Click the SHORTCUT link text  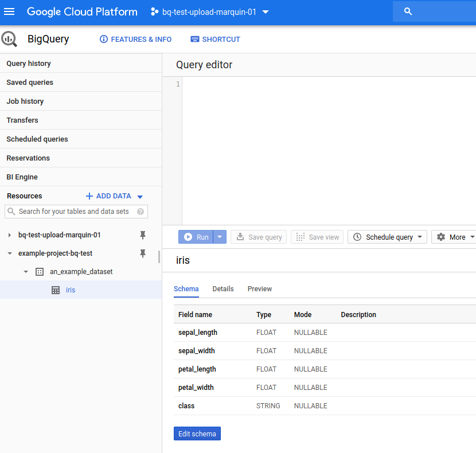221,40
